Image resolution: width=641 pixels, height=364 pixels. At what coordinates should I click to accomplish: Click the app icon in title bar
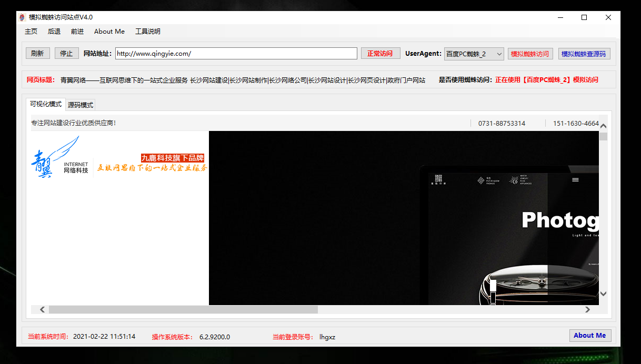[22, 17]
